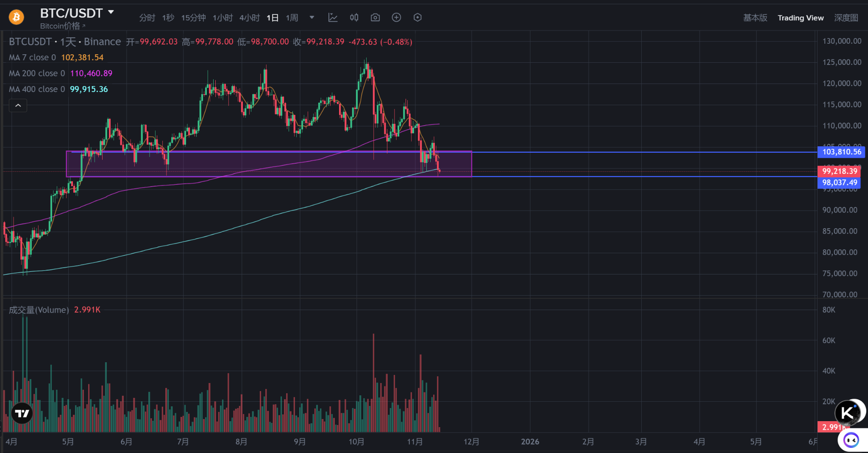Select the 15分钟 timeframe
The height and width of the screenshot is (453, 868).
[x=193, y=18]
